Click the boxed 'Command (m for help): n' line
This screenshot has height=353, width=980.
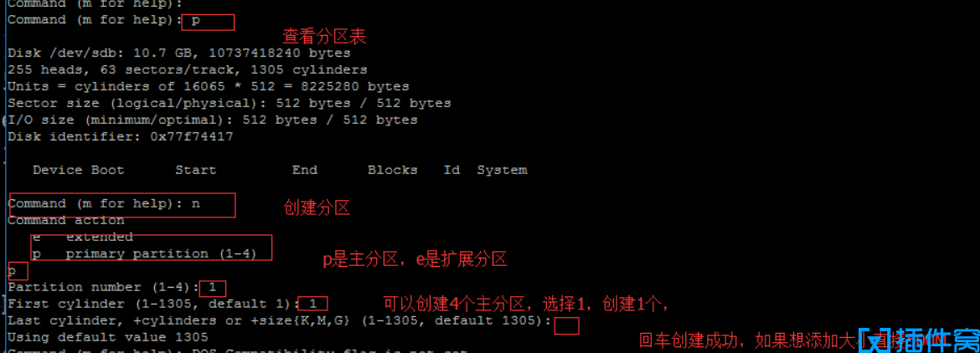[x=122, y=205]
